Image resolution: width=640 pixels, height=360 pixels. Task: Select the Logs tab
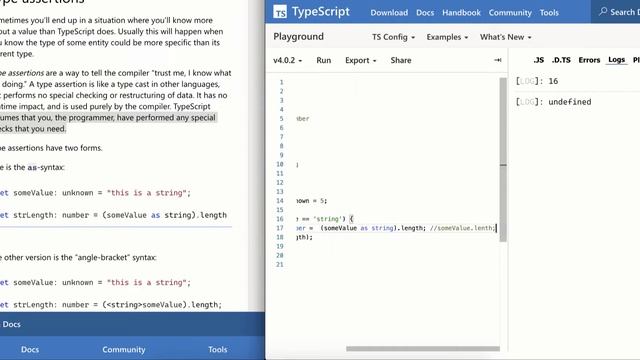[x=616, y=60]
